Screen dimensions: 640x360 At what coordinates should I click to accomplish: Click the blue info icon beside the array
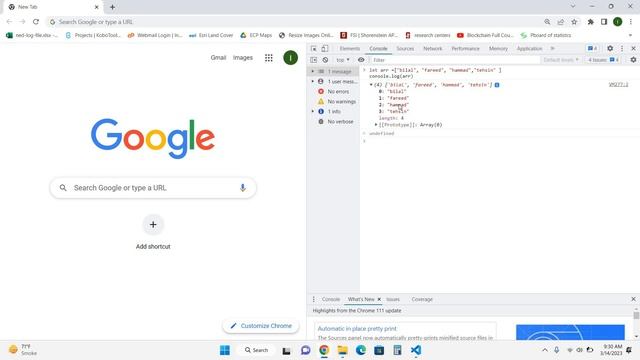497,85
